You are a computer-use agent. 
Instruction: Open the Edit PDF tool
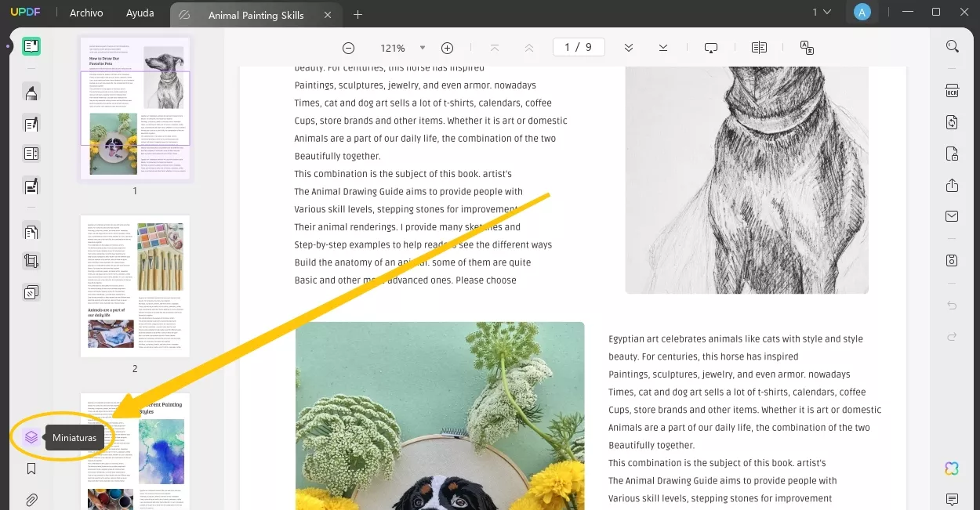[31, 124]
